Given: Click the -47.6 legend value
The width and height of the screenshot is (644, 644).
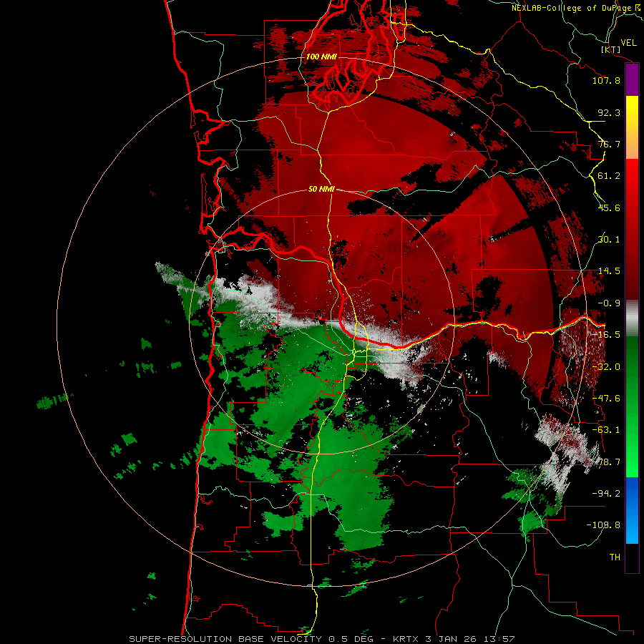Looking at the screenshot, I should click(606, 399).
